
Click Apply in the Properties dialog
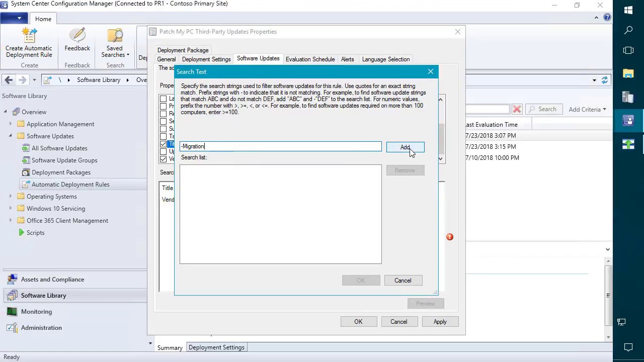pyautogui.click(x=440, y=322)
